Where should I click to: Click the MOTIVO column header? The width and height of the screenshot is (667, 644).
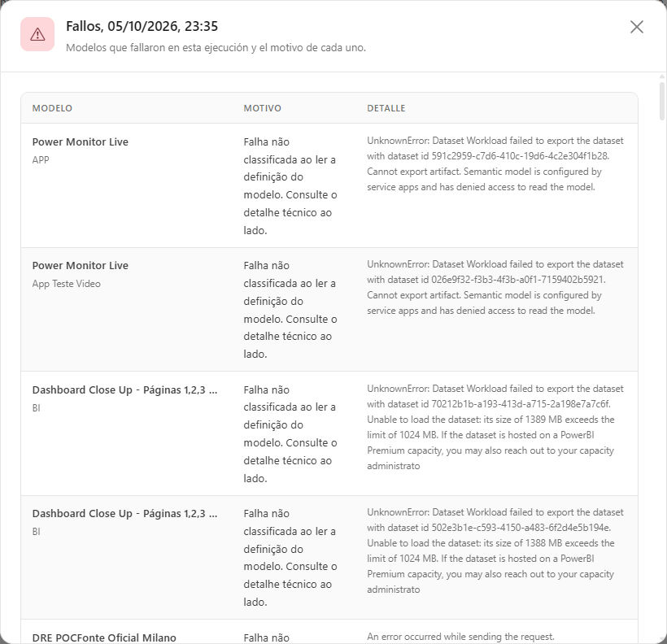[263, 108]
